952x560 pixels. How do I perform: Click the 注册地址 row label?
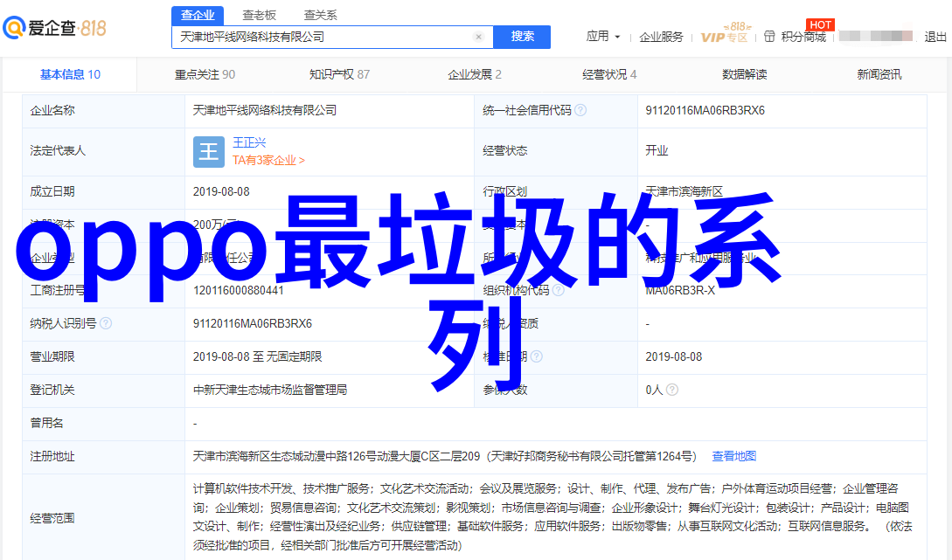pyautogui.click(x=52, y=456)
